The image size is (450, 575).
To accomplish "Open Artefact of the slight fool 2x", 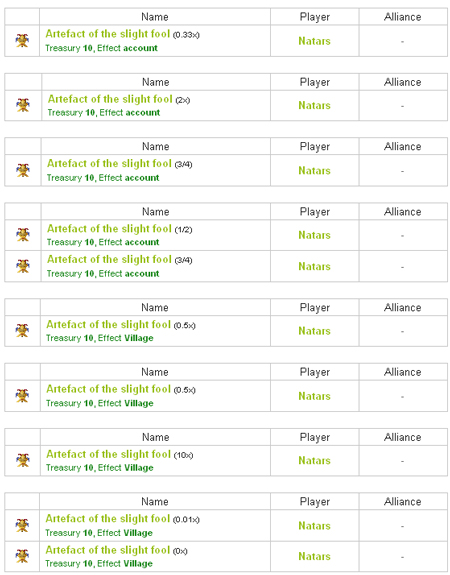I will click(110, 99).
